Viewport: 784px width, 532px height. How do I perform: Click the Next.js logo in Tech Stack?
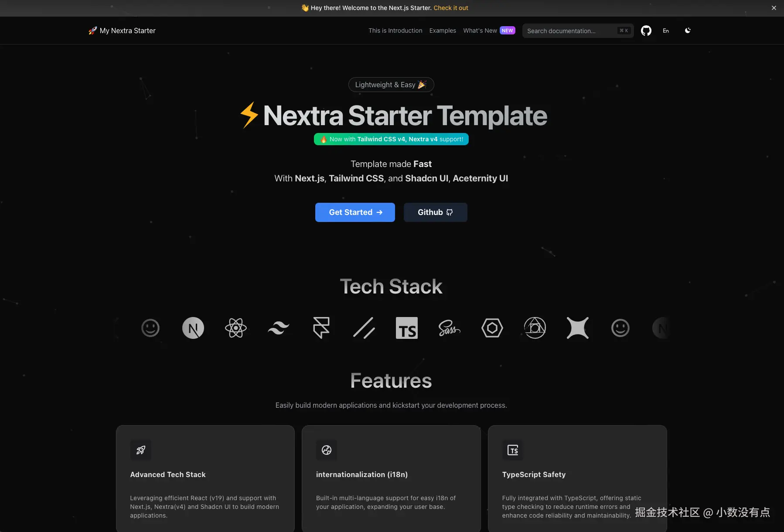pyautogui.click(x=193, y=328)
